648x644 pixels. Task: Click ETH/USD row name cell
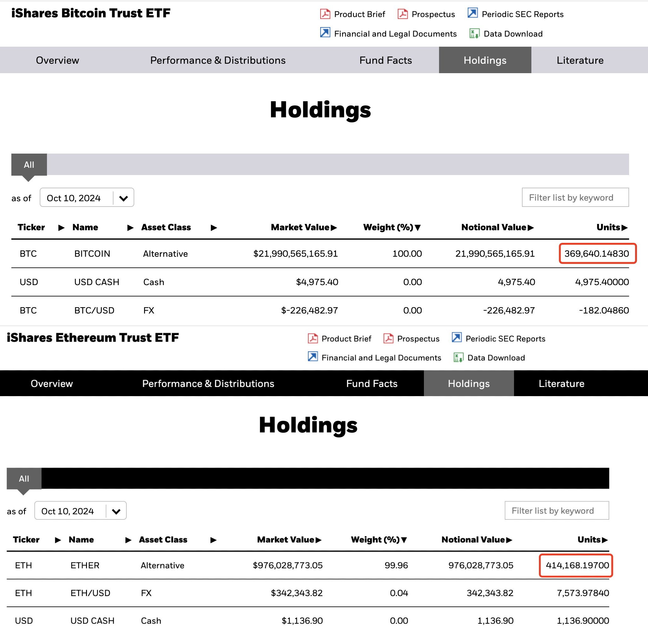90,593
